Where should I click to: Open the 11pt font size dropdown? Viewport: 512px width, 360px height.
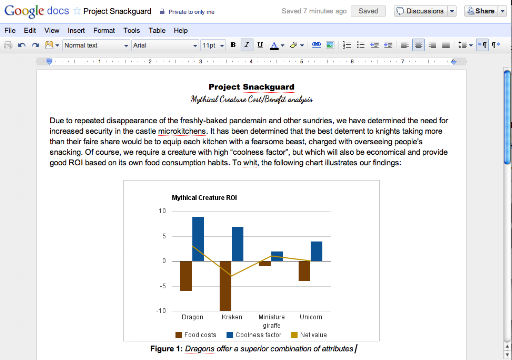click(213, 45)
